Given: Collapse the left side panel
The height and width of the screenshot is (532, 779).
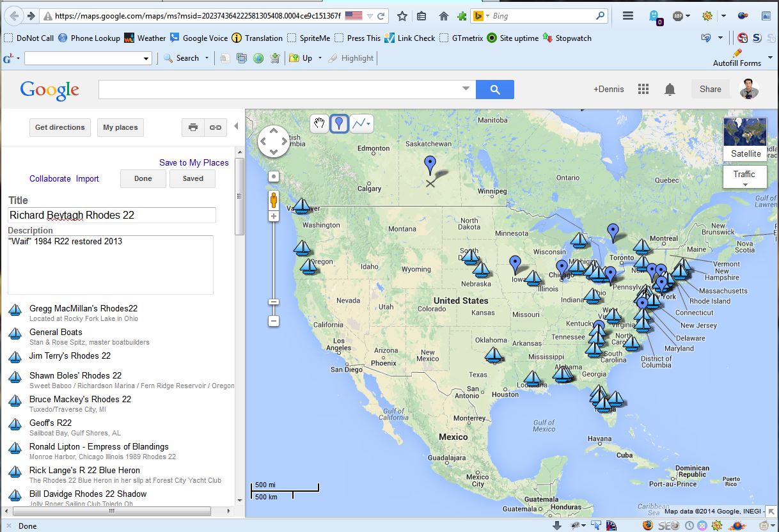Looking at the screenshot, I should tap(236, 127).
